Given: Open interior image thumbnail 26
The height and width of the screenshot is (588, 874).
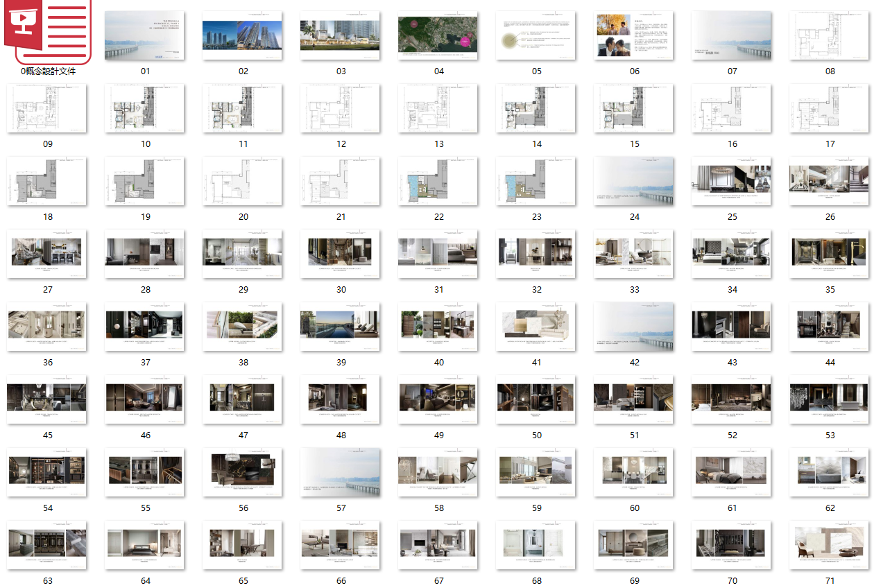Looking at the screenshot, I should pos(830,182).
